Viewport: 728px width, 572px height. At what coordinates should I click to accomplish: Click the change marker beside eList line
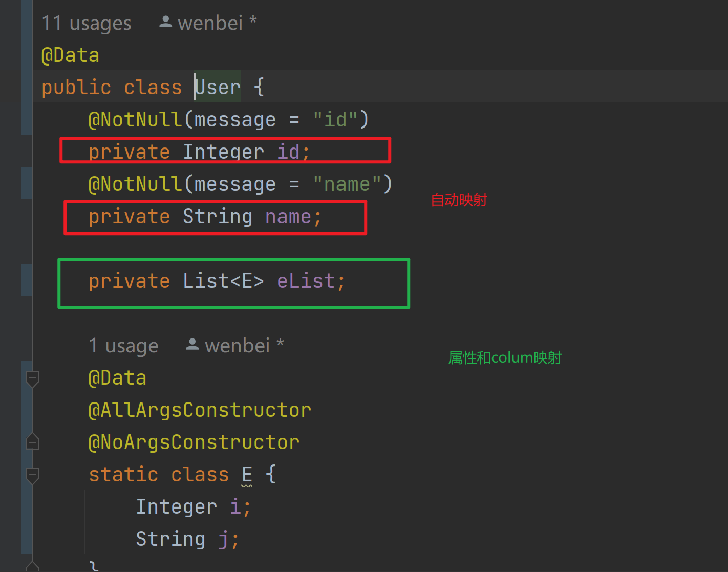(26, 280)
